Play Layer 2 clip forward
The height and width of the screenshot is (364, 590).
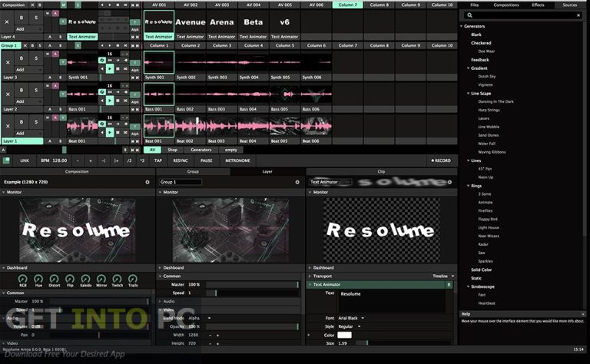click(x=110, y=101)
